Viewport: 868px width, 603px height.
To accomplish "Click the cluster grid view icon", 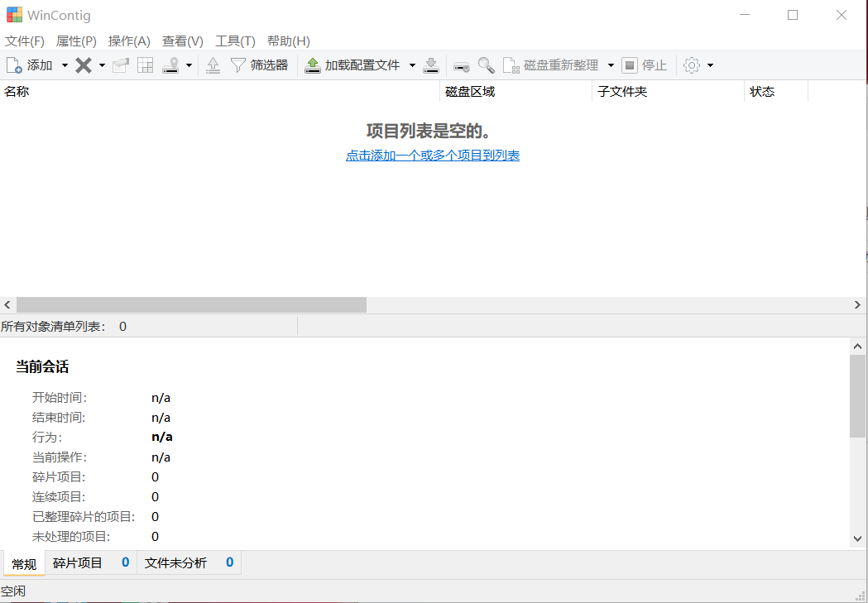I will coord(145,65).
